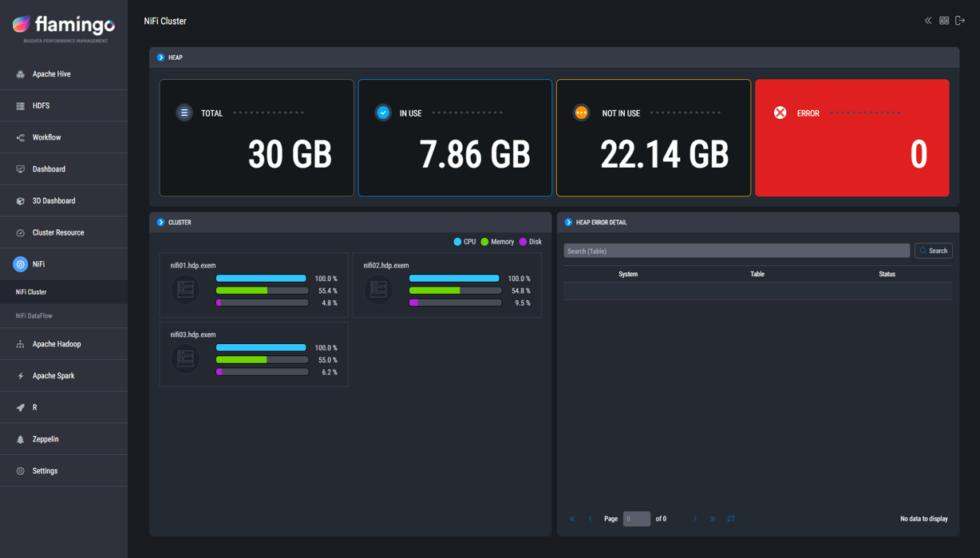Click the NOT IN USE orange icon
The width and height of the screenshot is (980, 558).
pos(581,113)
